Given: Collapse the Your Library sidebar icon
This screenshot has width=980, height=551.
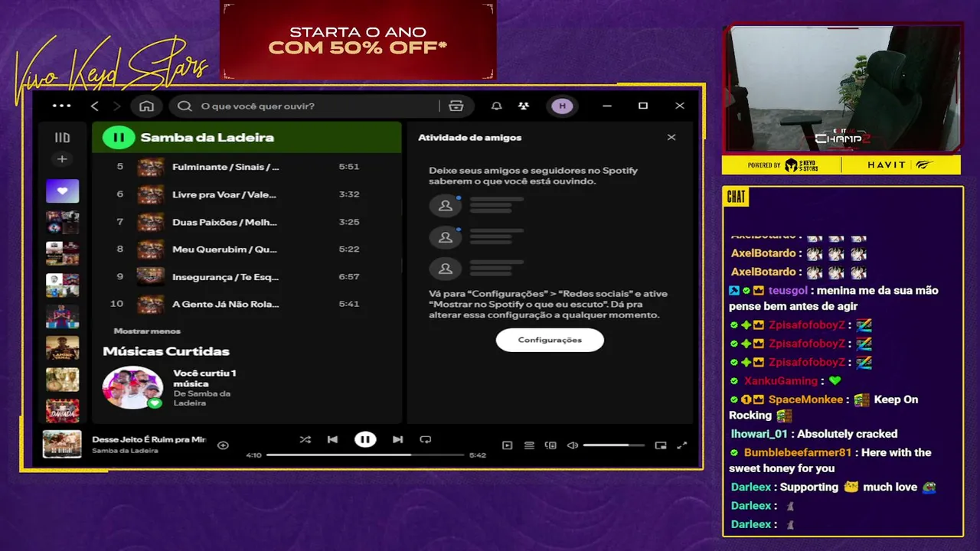Looking at the screenshot, I should (62, 138).
